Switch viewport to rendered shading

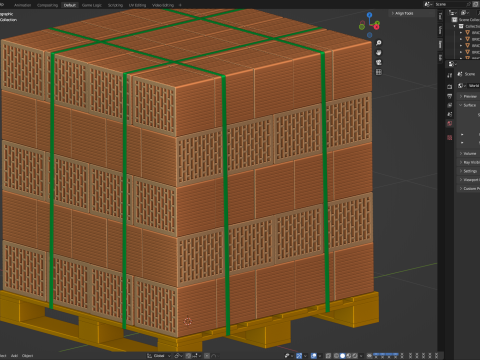pos(355,355)
